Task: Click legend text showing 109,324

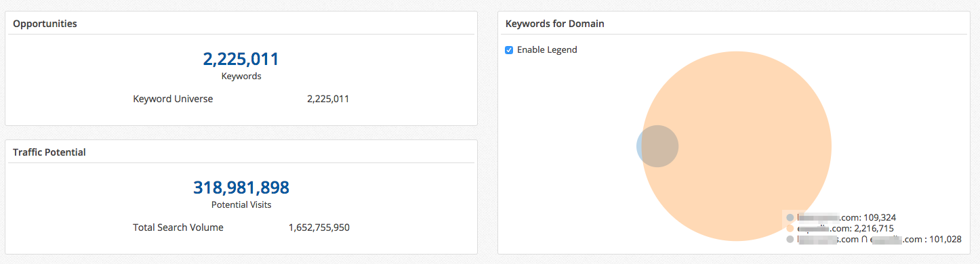Action: (x=846, y=218)
